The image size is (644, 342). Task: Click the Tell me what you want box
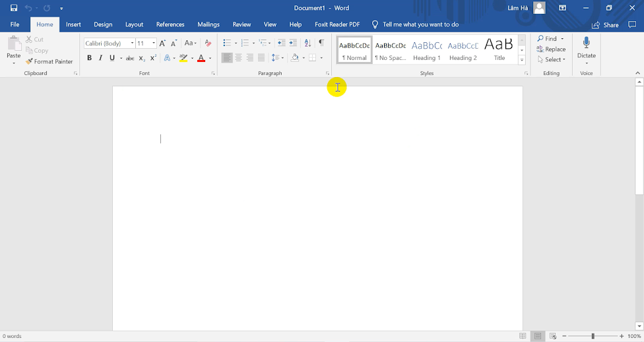tap(420, 24)
